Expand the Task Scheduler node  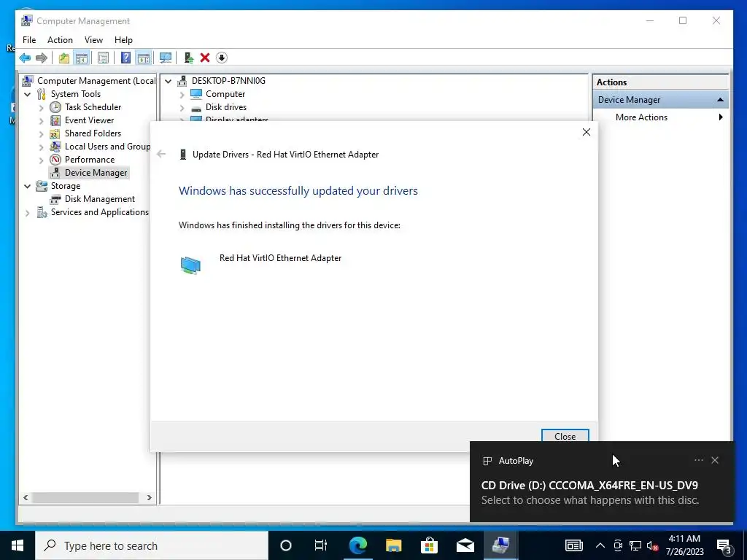tap(42, 108)
